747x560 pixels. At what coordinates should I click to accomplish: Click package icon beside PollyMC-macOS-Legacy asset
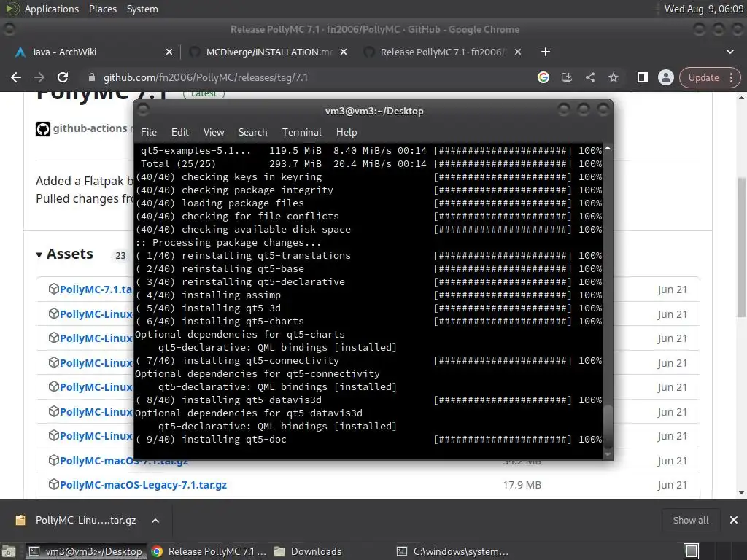(x=53, y=484)
